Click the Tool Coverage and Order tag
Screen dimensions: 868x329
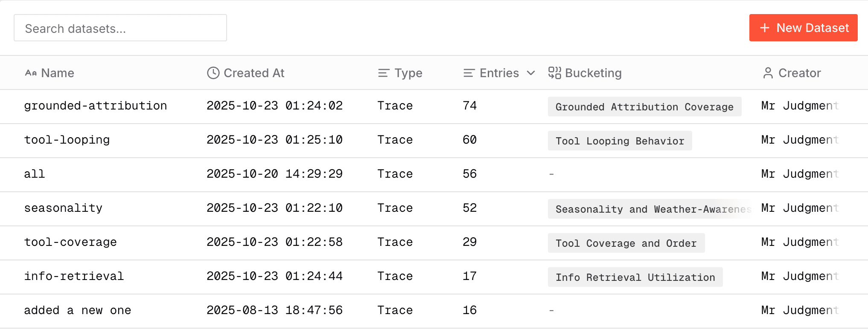626,243
